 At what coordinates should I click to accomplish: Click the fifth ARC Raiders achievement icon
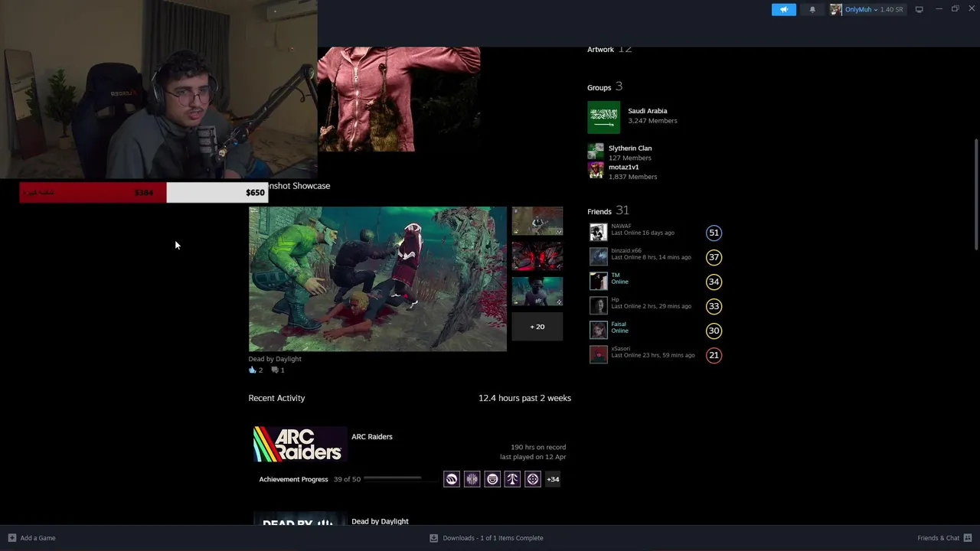click(533, 479)
